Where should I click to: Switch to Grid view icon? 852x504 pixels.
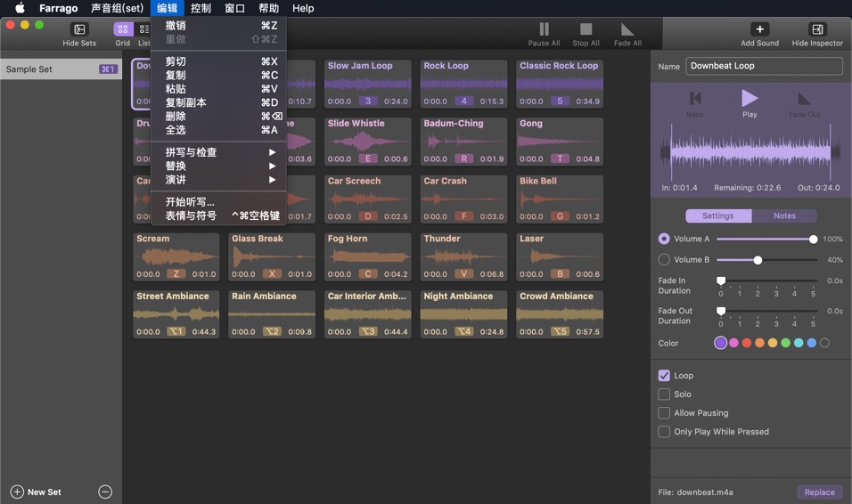123,29
